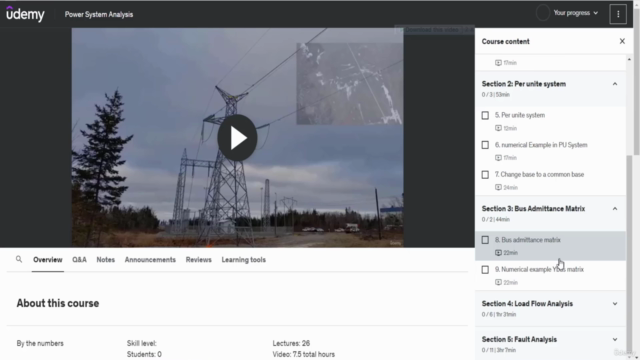Open lecture 6. numerical Example in PU System
640x360 pixels.
coord(541,145)
